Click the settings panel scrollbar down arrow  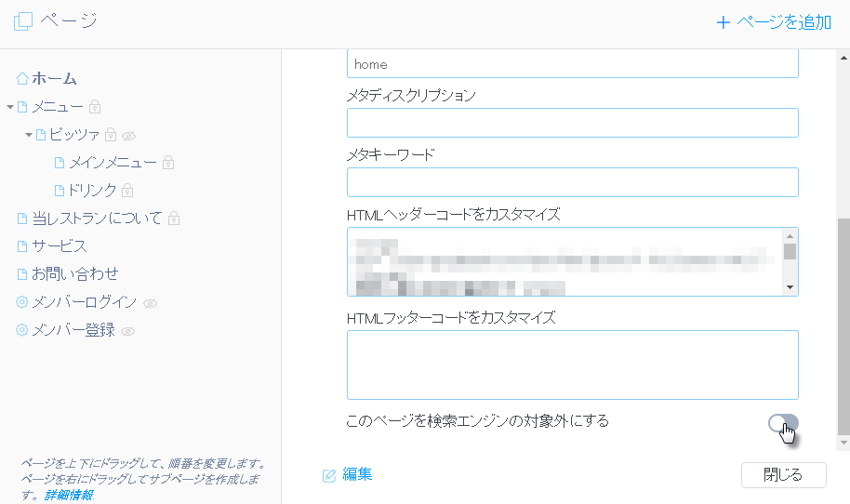[843, 443]
